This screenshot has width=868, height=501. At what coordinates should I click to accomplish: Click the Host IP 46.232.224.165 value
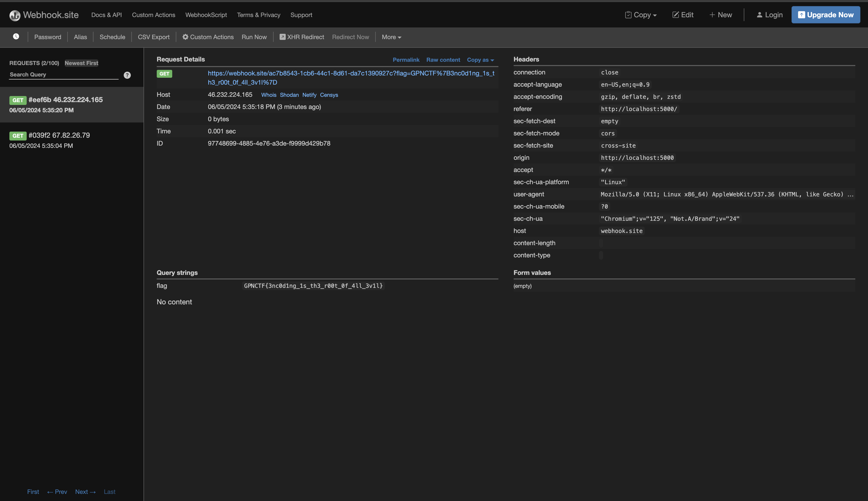tap(230, 95)
